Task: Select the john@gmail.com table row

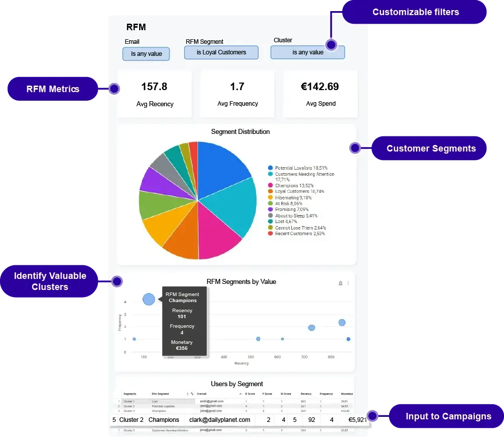Action: (x=234, y=411)
